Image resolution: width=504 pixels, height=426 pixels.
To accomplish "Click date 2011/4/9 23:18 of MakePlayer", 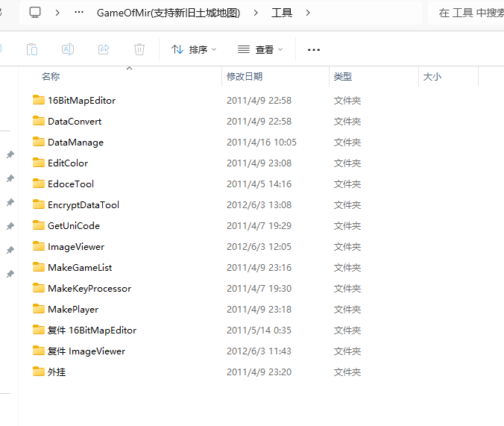I will pyautogui.click(x=259, y=310).
